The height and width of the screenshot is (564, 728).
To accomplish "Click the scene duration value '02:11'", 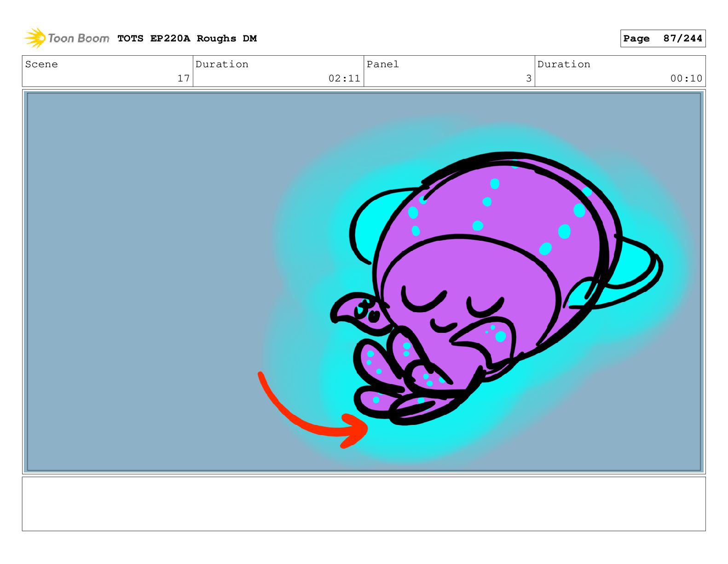I will click(344, 78).
